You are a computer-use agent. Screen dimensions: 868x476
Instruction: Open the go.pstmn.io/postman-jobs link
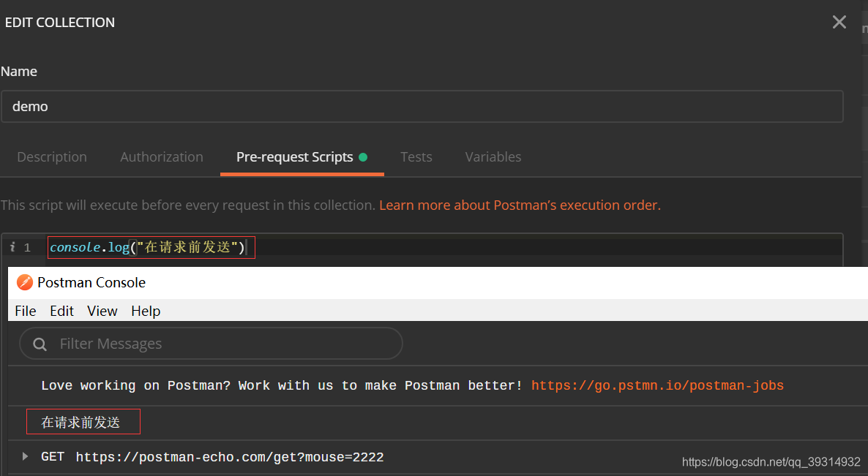[x=657, y=386]
